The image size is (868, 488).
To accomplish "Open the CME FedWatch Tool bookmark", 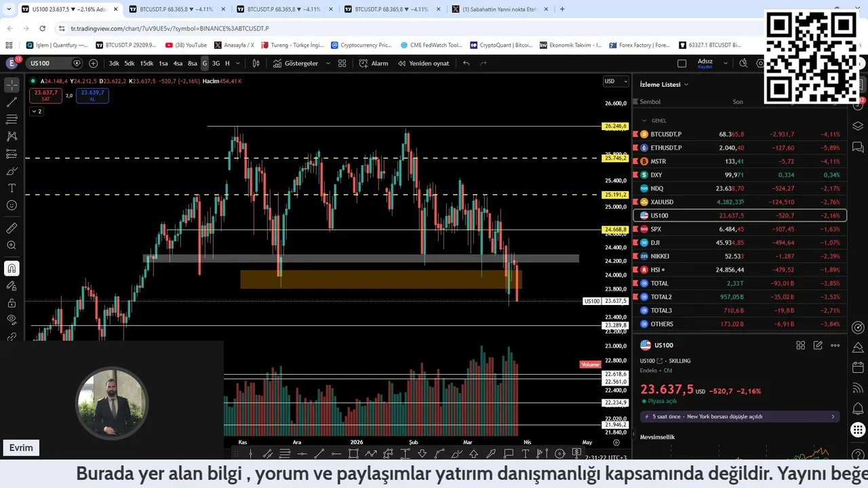I will pyautogui.click(x=431, y=45).
